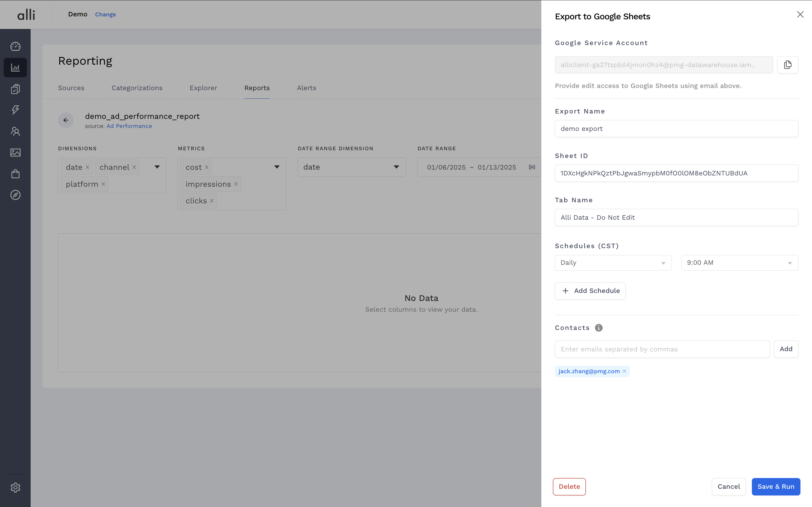Expand the Daily schedule frequency dropdown
The image size is (812, 507).
click(613, 263)
